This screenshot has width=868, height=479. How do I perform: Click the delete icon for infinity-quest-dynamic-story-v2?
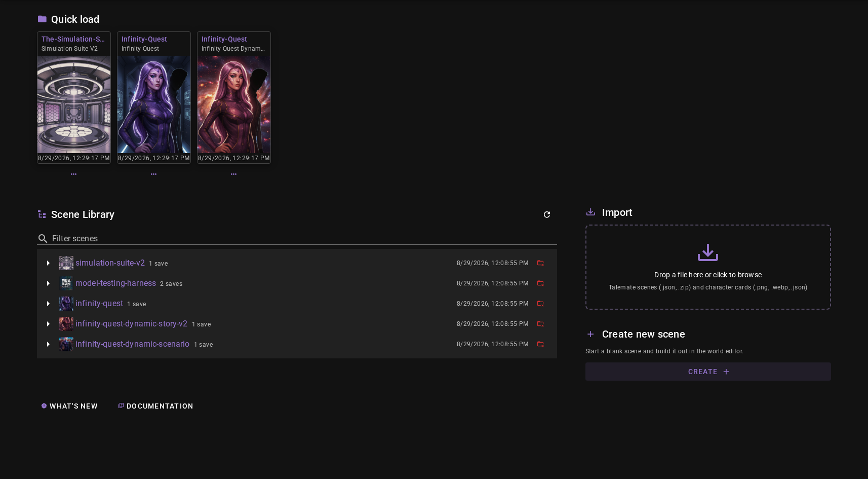click(540, 324)
